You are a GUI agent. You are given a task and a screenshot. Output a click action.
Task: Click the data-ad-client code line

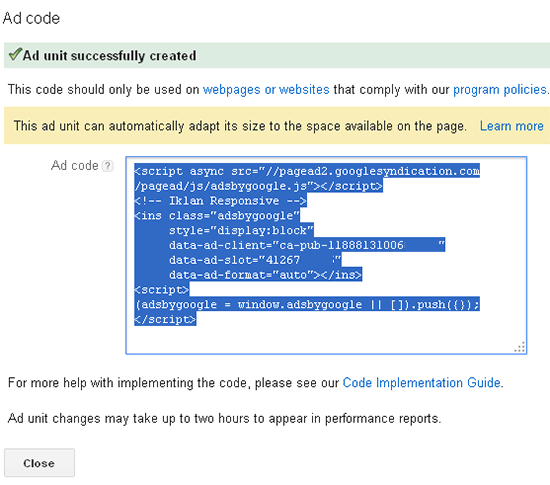[x=307, y=245]
